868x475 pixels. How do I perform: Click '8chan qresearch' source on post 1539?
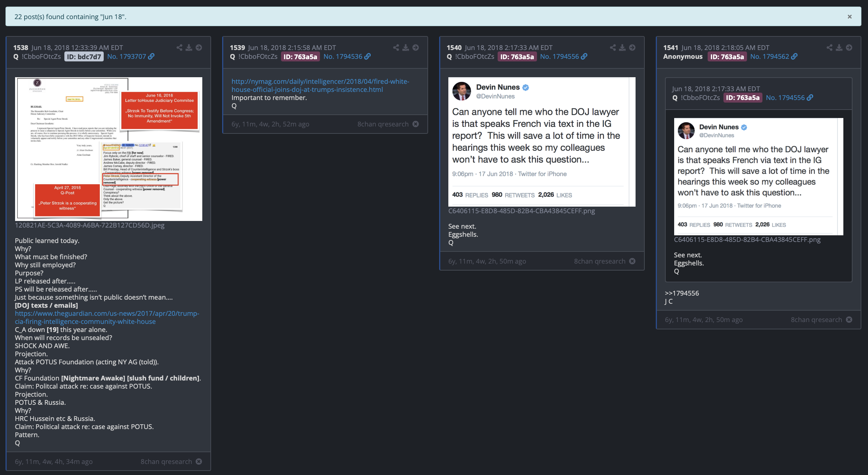point(383,124)
